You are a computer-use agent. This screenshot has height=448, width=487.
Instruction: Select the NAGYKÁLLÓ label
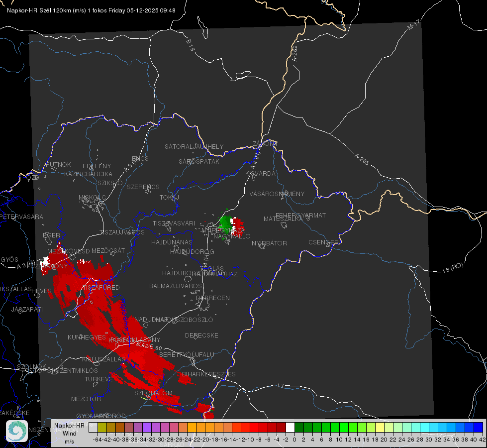pos(232,236)
